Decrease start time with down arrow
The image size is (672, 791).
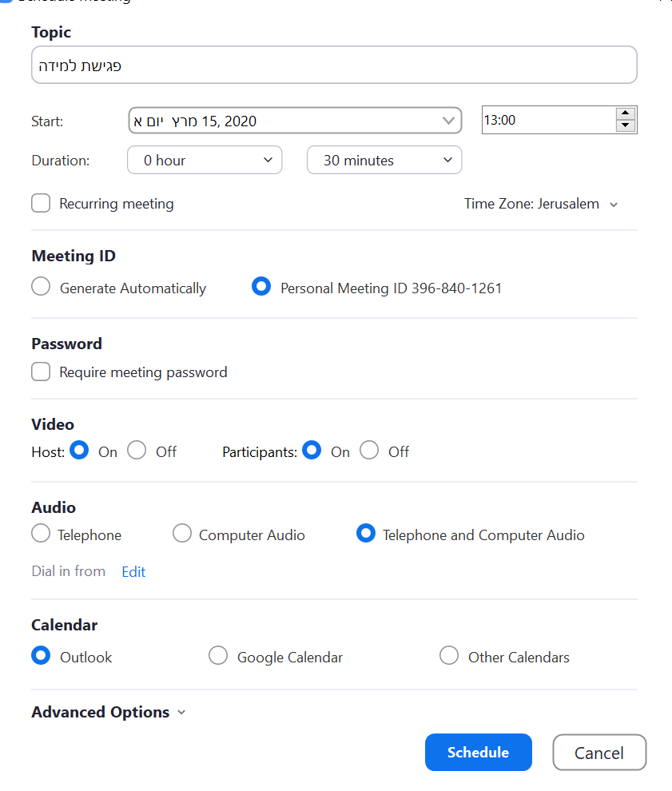[x=626, y=125]
